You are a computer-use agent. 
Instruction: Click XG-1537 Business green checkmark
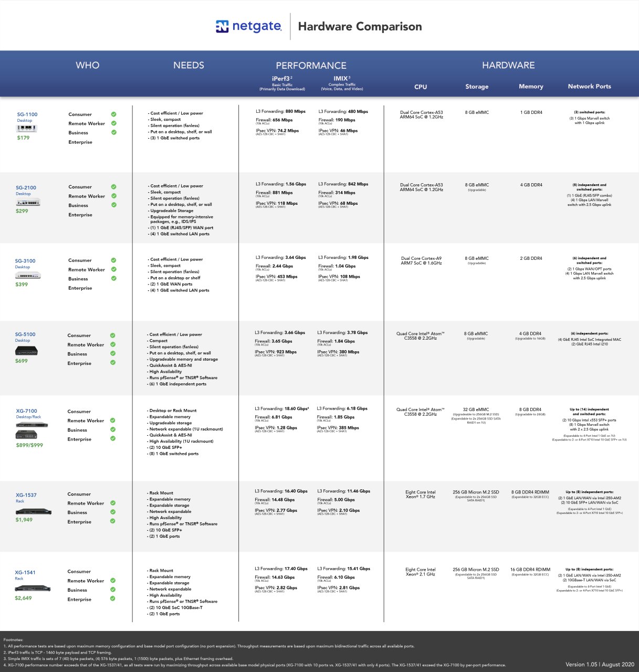[113, 512]
